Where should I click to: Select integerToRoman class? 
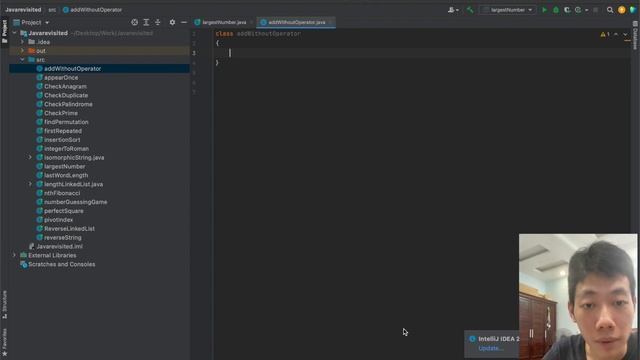click(x=66, y=149)
